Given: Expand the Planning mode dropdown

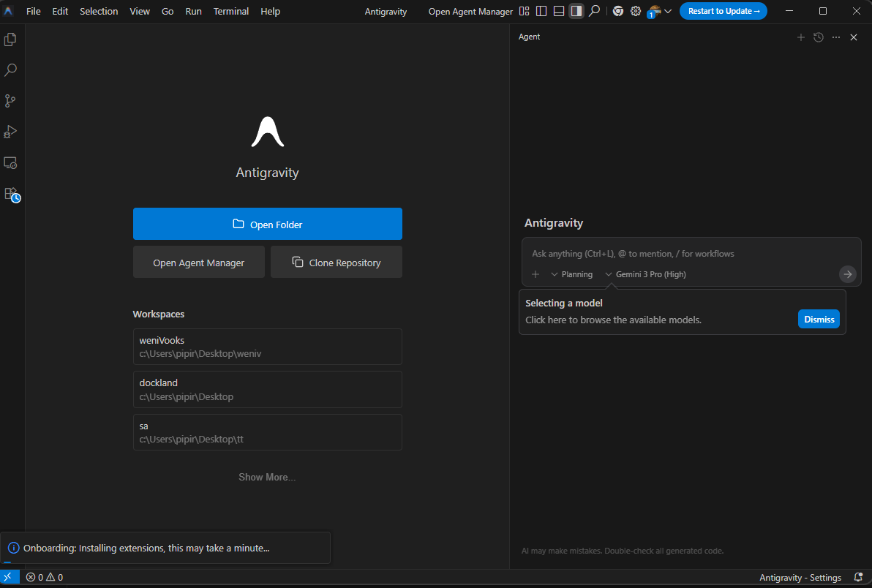Looking at the screenshot, I should pos(571,274).
